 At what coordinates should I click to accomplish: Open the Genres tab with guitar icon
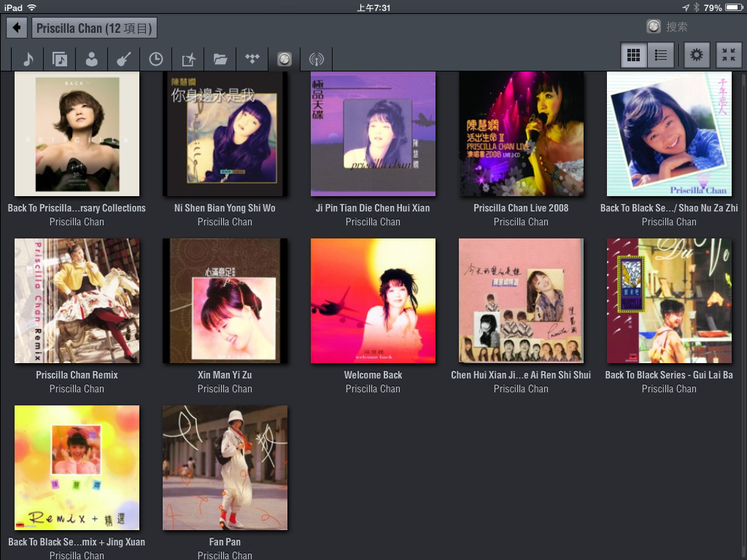pyautogui.click(x=124, y=59)
